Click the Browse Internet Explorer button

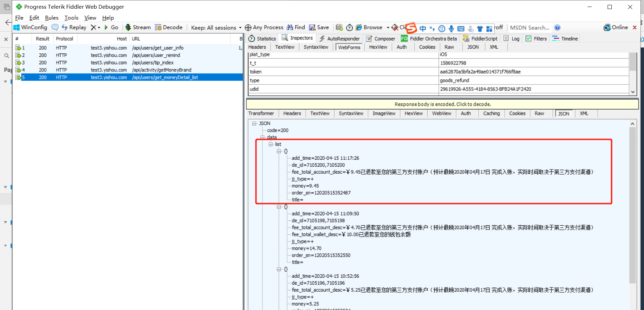point(369,27)
